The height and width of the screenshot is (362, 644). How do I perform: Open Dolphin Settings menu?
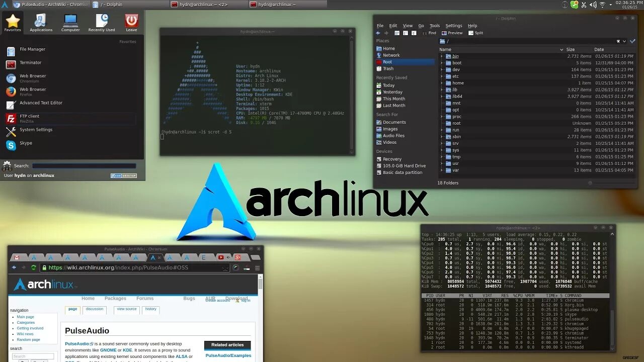(454, 26)
